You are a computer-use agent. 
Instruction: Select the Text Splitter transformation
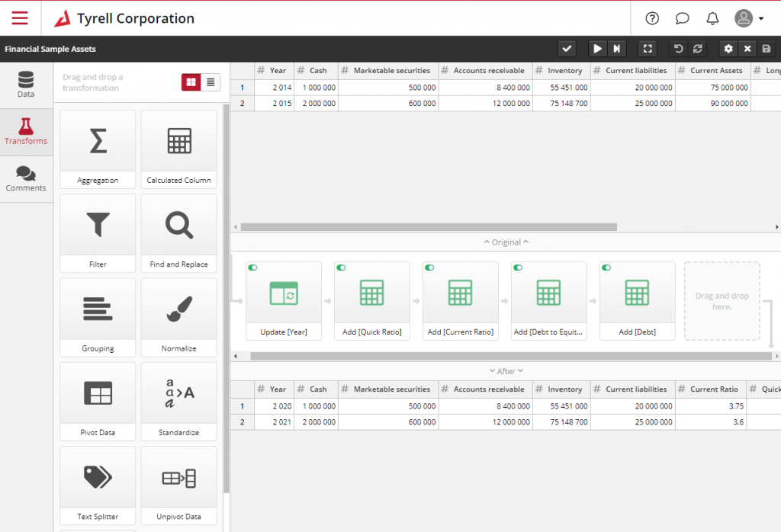coord(98,486)
